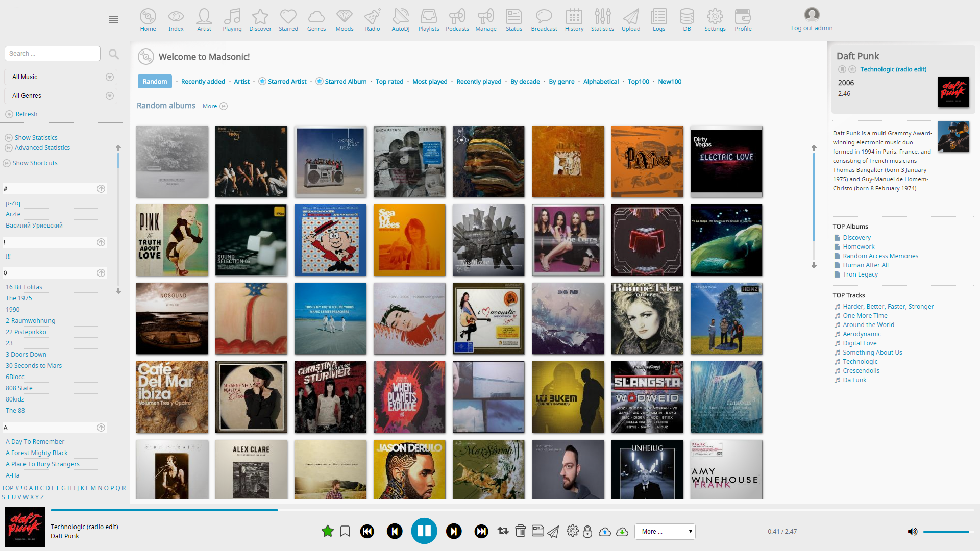Open the Broadcast speech bubble icon

coord(544,17)
